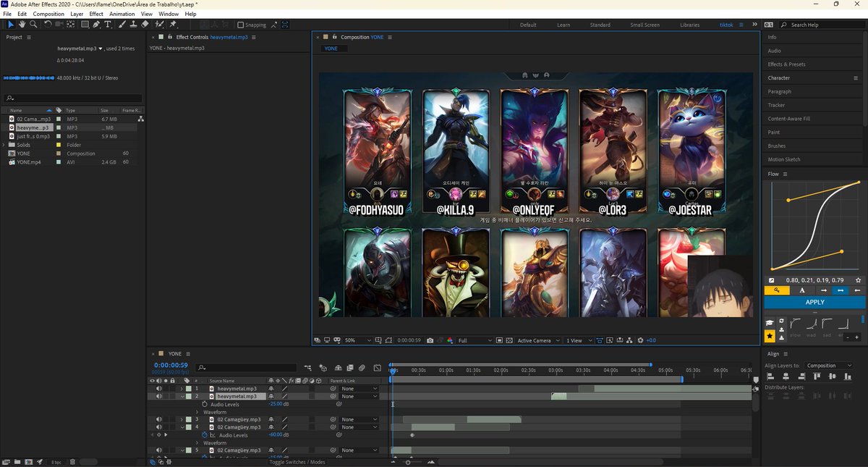Open the Effect menu
This screenshot has height=467, width=868.
(x=96, y=14)
